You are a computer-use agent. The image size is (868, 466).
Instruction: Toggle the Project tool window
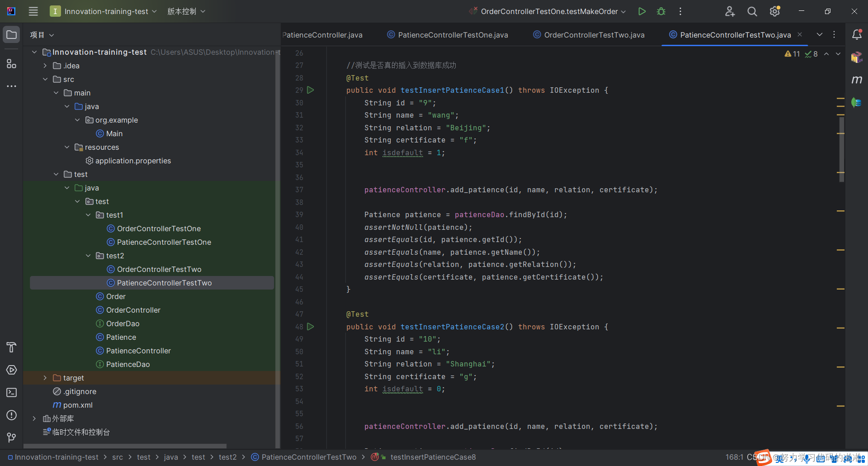pyautogui.click(x=12, y=35)
